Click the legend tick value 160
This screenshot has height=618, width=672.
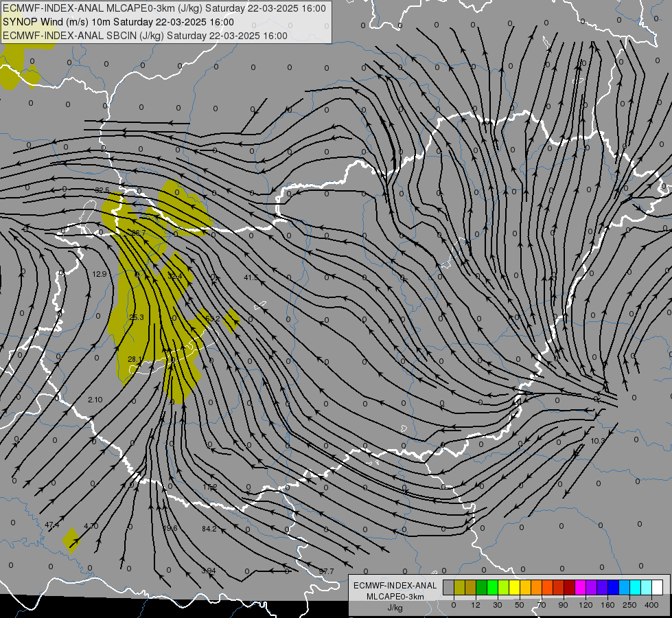point(607,605)
